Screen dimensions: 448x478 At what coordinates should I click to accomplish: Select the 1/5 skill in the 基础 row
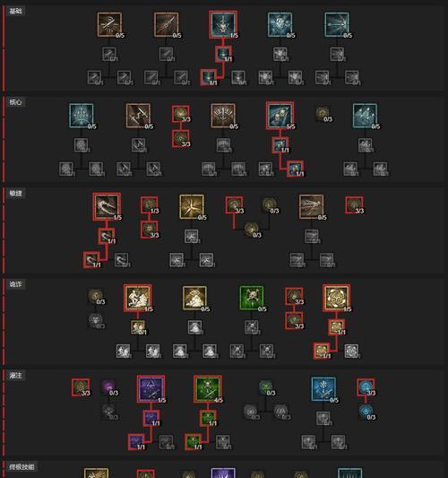(223, 25)
